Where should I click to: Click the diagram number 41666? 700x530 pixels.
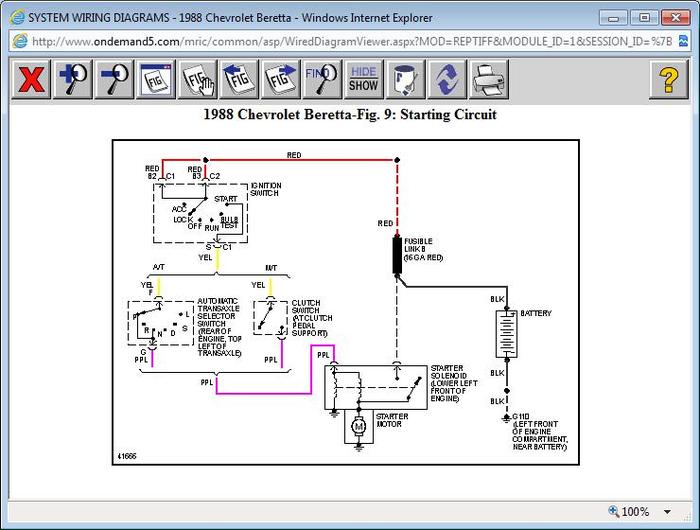pyautogui.click(x=127, y=456)
